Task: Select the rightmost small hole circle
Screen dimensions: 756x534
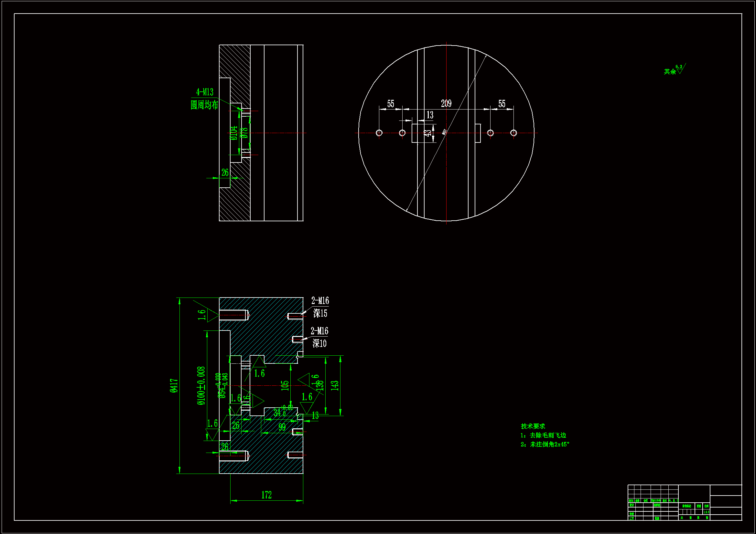Action: click(513, 132)
